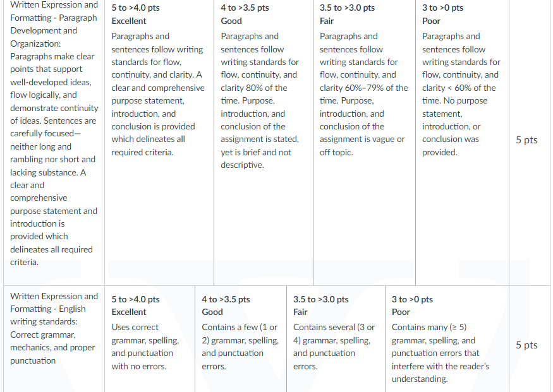Select the Excellent rating for Paragraph Development
The height and width of the screenshot is (392, 553).
click(x=159, y=143)
